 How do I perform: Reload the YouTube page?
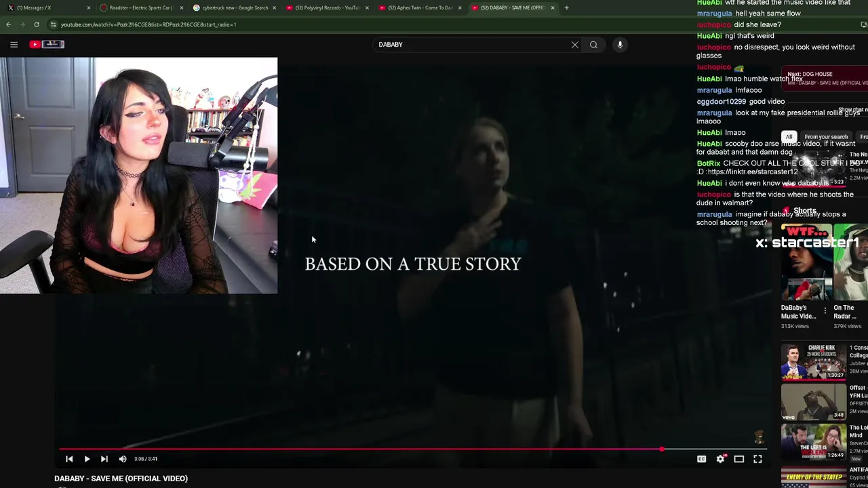tap(37, 24)
